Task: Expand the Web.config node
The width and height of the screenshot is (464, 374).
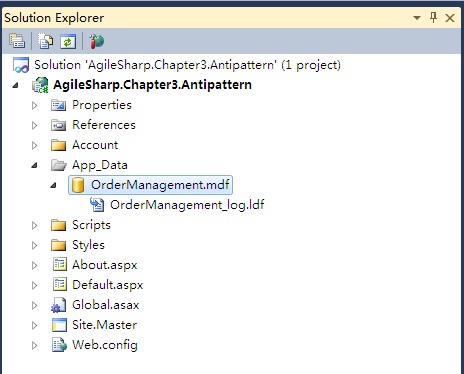Action: [34, 345]
